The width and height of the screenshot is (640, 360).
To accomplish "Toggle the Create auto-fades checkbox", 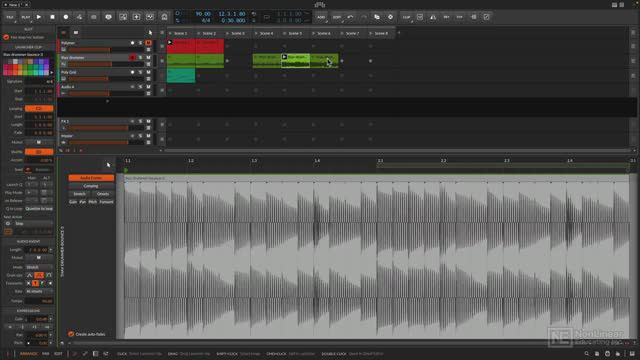I will [x=71, y=334].
